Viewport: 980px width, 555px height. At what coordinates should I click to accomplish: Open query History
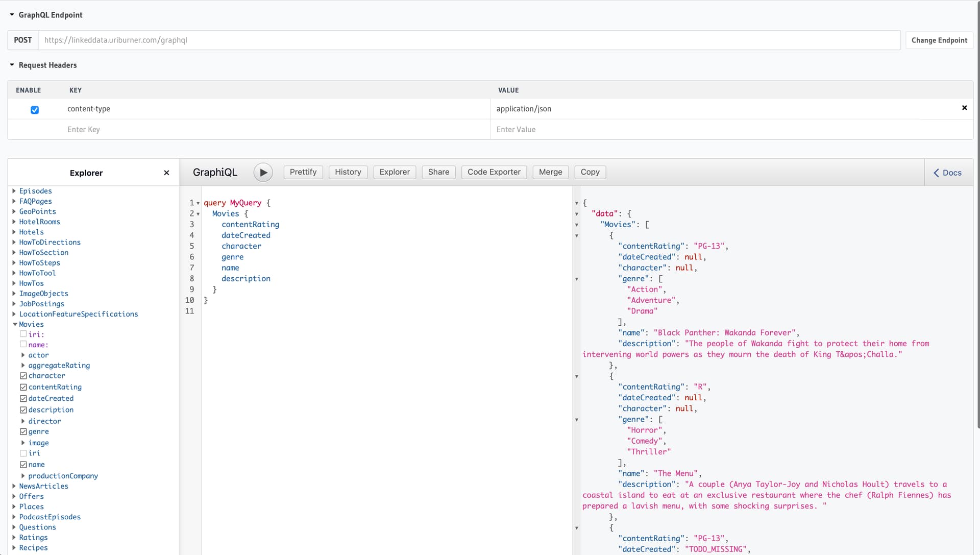pos(348,172)
